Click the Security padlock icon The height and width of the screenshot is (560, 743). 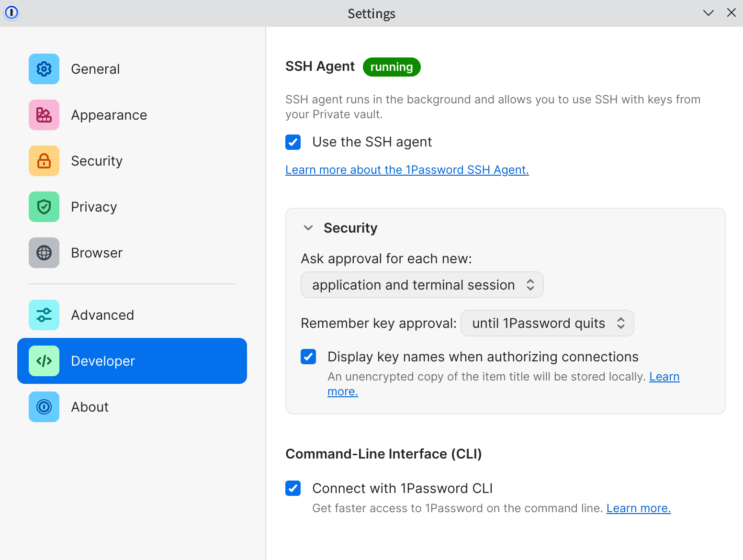coord(44,161)
